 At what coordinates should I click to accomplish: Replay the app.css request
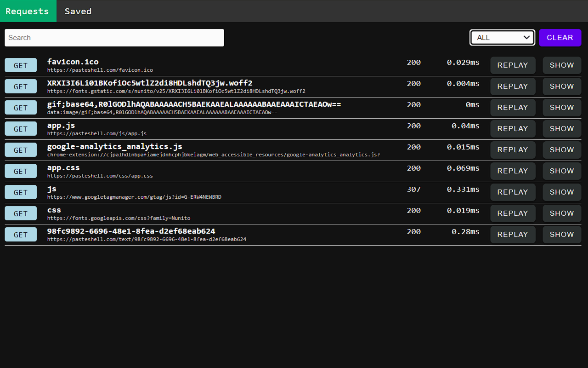coord(513,171)
